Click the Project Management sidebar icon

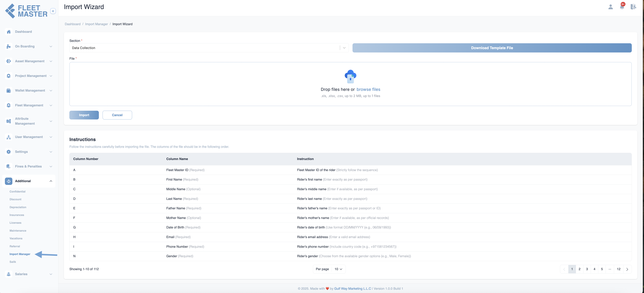coord(9,76)
